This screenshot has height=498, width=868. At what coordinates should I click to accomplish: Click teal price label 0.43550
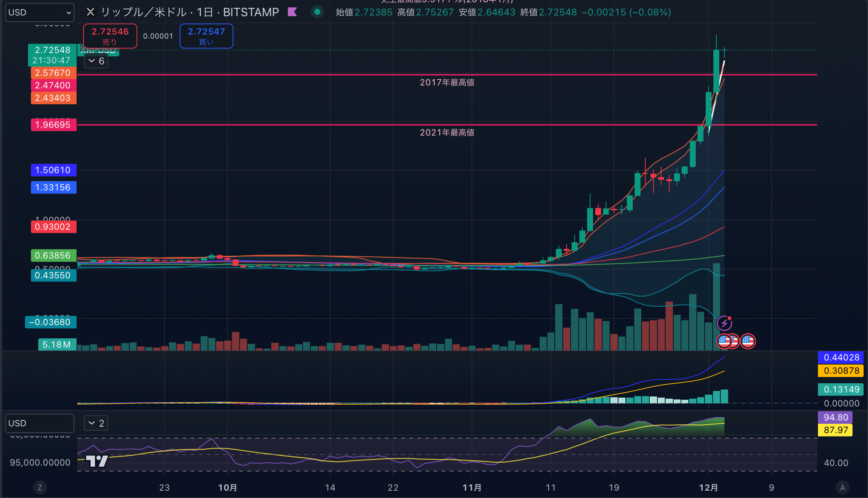coord(53,275)
